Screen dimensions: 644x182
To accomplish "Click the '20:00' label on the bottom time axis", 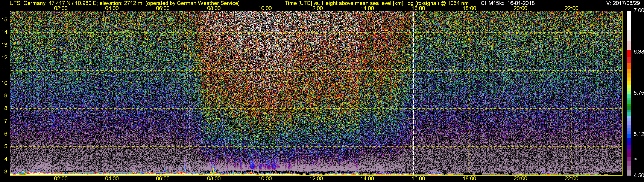I will [521, 179].
